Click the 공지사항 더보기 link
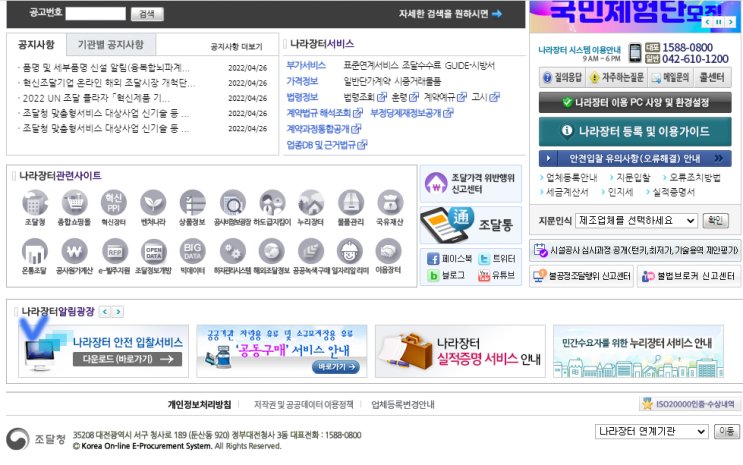Screen dimensions: 743x465 (x=236, y=46)
